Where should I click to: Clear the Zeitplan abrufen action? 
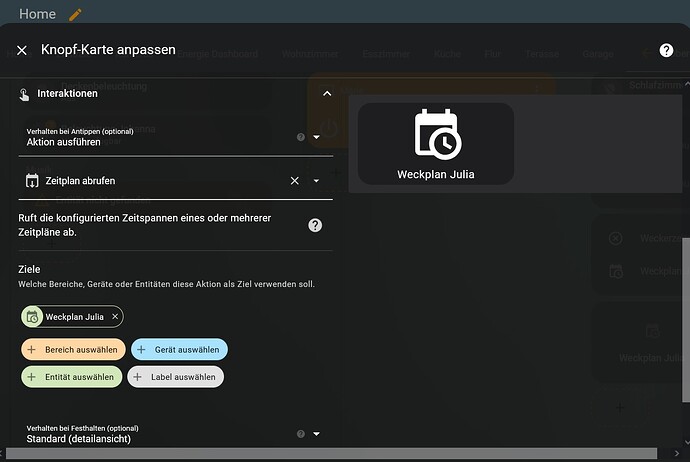click(295, 181)
